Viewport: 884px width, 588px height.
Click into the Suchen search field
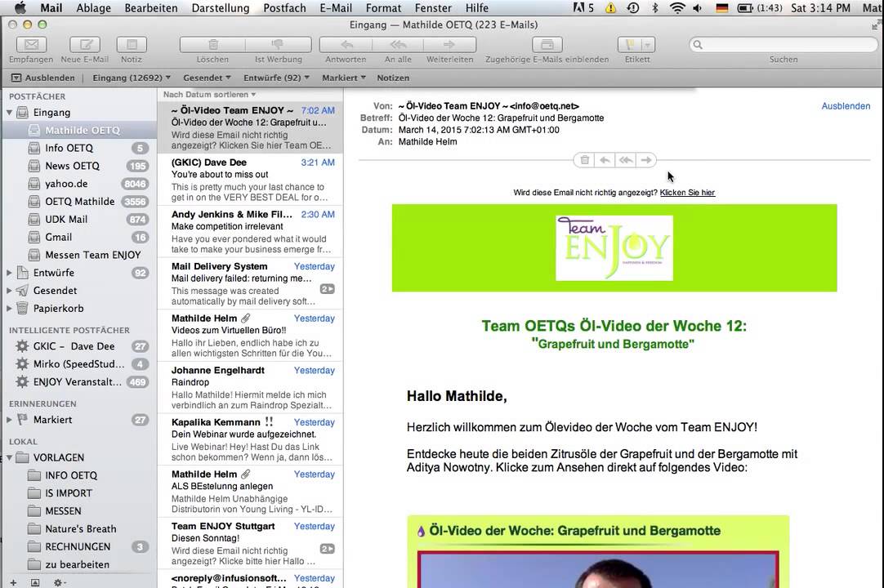pyautogui.click(x=784, y=45)
